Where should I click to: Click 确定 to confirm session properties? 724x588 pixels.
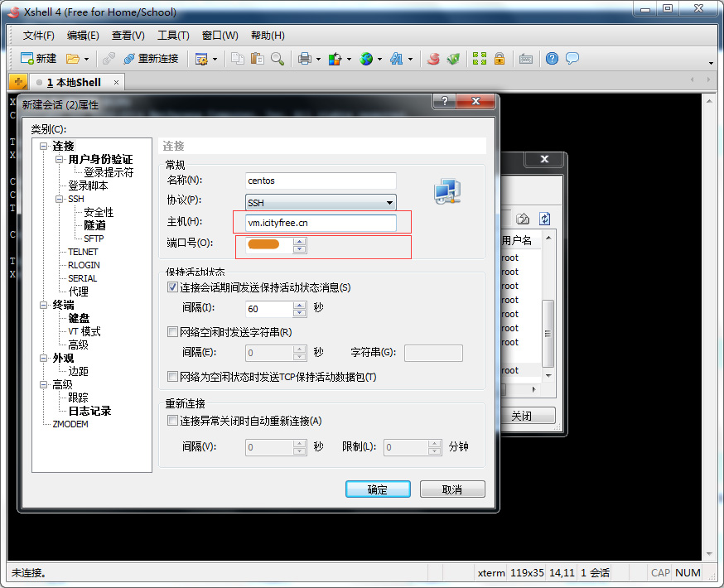[378, 489]
